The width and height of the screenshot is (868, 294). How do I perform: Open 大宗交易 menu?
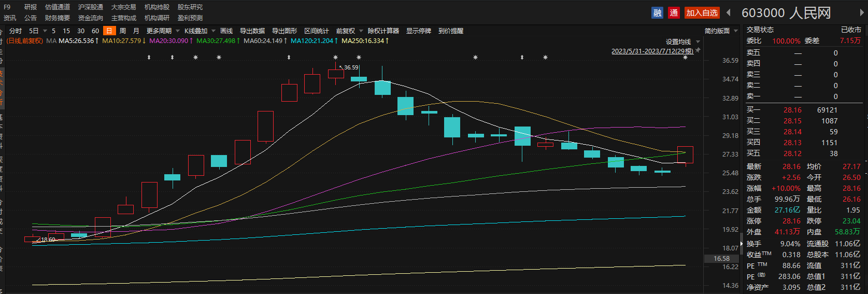tap(124, 7)
